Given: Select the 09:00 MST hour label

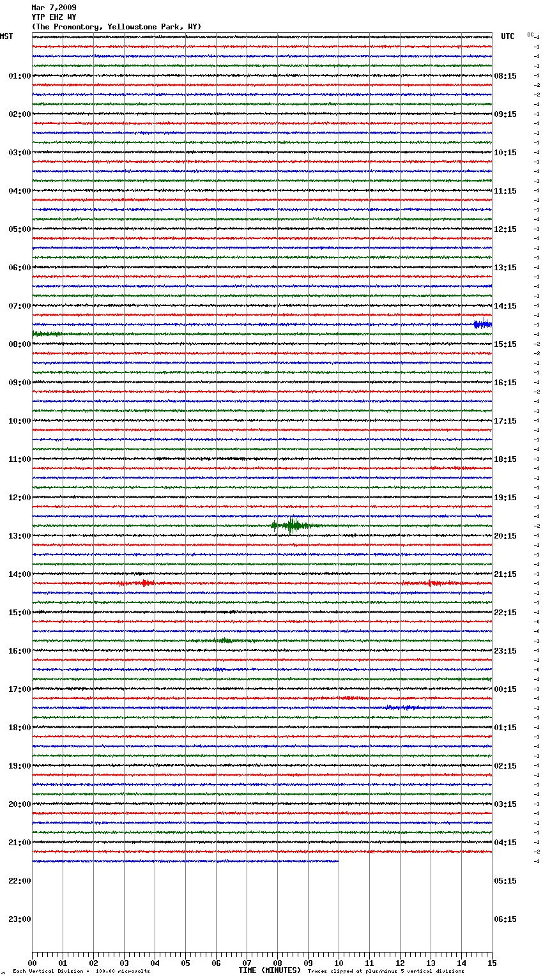Looking at the screenshot, I should [x=20, y=383].
